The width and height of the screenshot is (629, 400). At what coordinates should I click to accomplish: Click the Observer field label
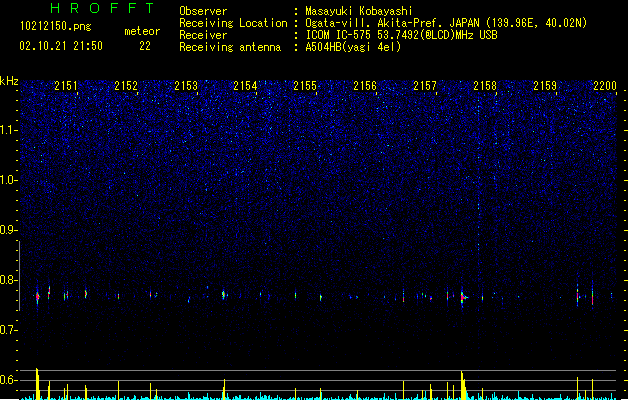click(x=203, y=11)
